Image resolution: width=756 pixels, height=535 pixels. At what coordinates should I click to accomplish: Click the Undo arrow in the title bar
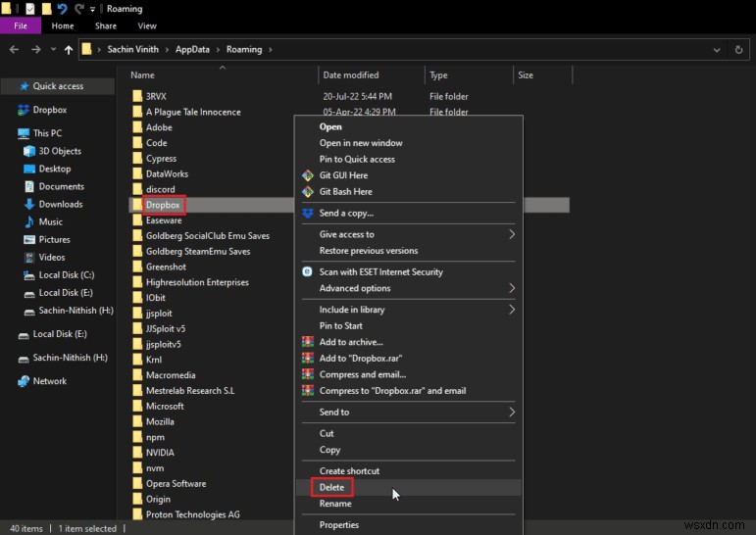click(62, 9)
